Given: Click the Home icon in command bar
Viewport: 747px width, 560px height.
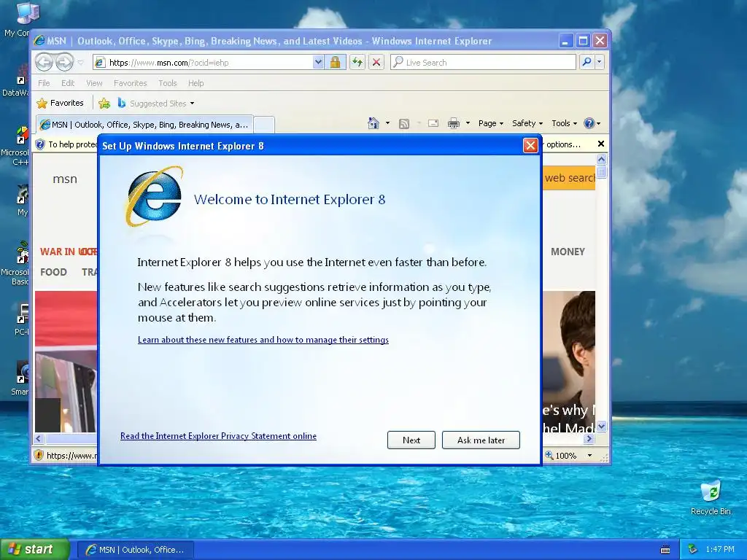Looking at the screenshot, I should pos(373,123).
